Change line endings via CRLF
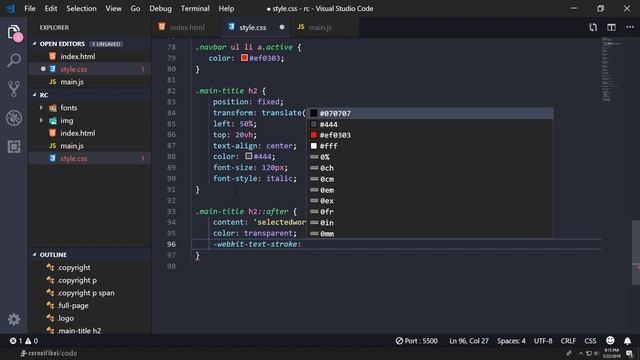Screen dimensions: 640x360 click(568, 341)
